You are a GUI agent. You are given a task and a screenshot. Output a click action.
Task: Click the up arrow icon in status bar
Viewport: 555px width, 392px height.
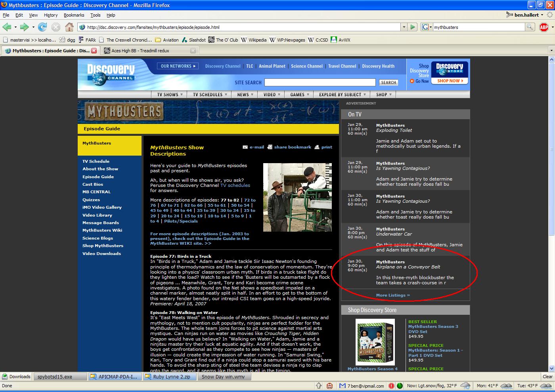pyautogui.click(x=319, y=386)
